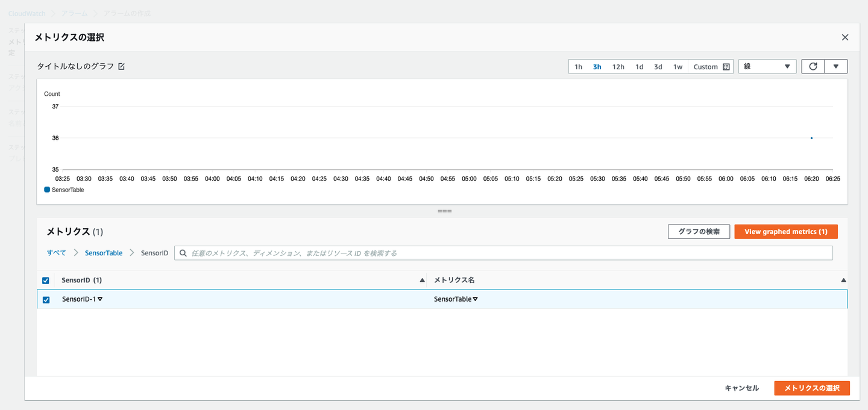
Task: Click the SensorTable legend color square
Action: coord(48,190)
